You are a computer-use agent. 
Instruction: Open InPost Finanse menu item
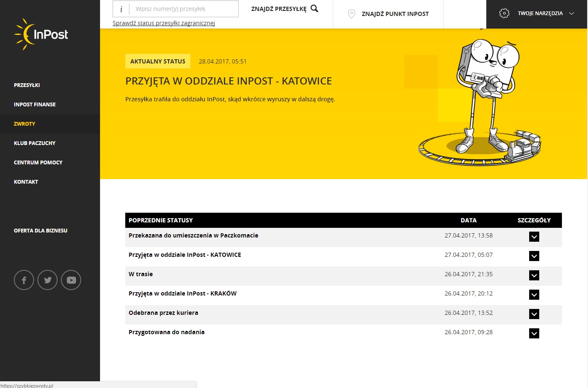(x=35, y=105)
